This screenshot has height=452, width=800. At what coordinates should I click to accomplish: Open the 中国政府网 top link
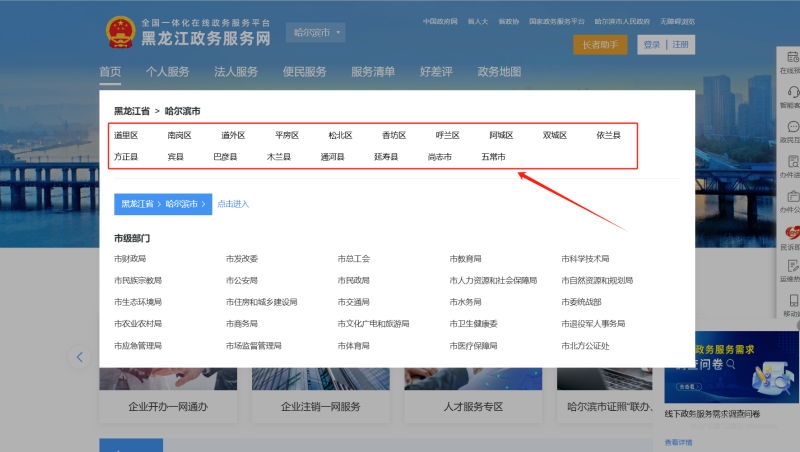[x=440, y=21]
